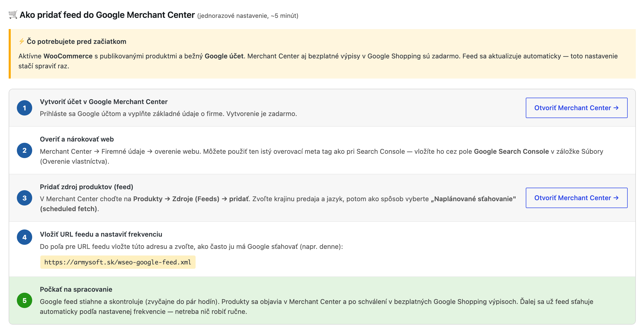Click the lightning bolt icon
The height and width of the screenshot is (333, 644).
(x=22, y=41)
